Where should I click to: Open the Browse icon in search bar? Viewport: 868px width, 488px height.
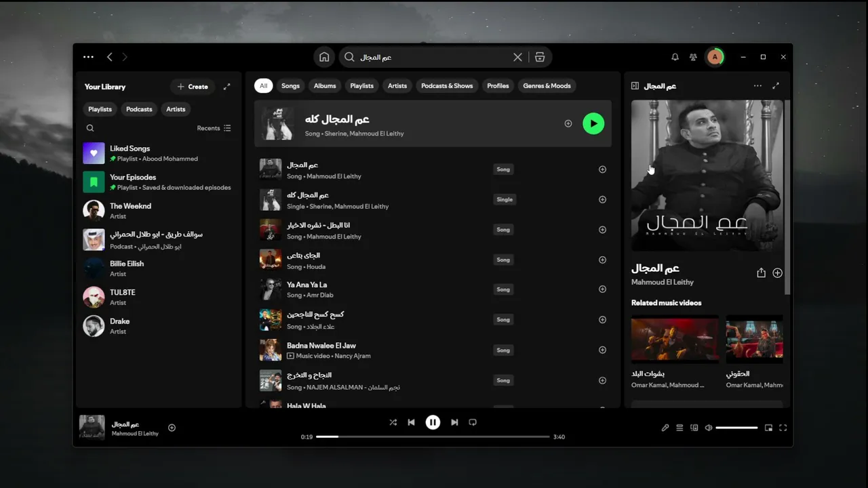point(540,58)
